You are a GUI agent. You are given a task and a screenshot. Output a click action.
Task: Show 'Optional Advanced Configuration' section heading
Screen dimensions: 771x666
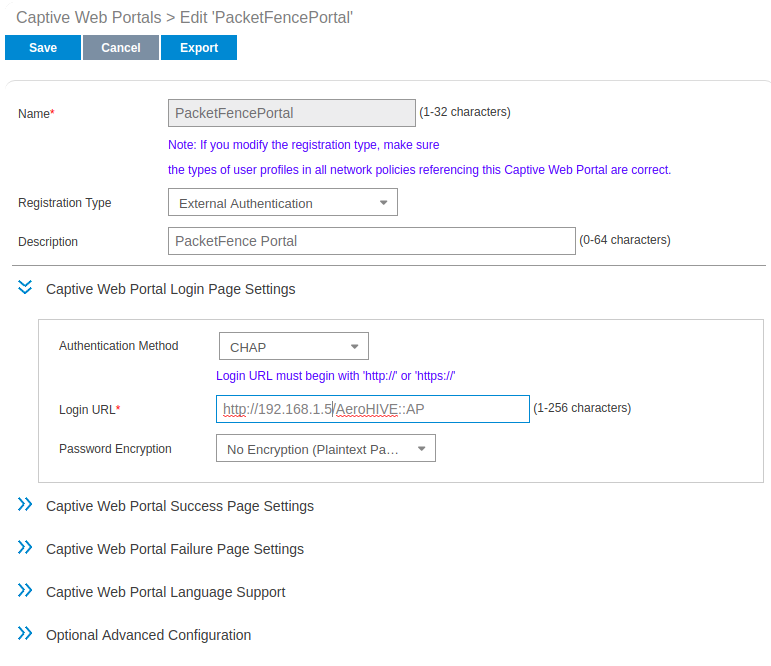tap(148, 635)
